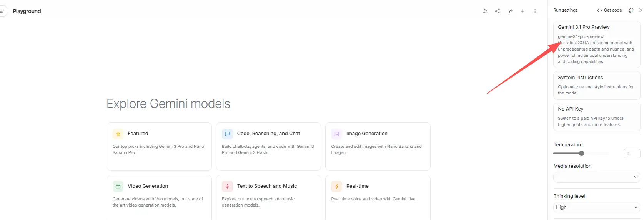Image resolution: width=644 pixels, height=220 pixels.
Task: Open the Gemini 3.1 Pro Preview model selector
Action: click(597, 44)
